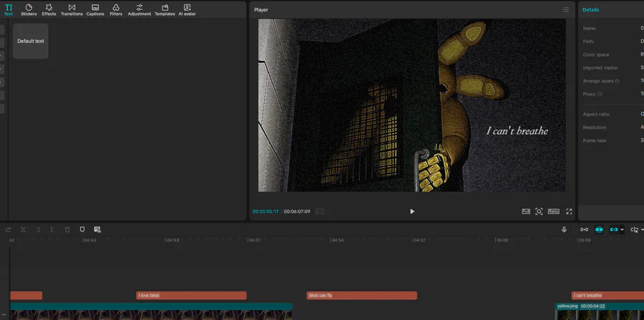Toggle auto snapping in timeline

(599, 230)
